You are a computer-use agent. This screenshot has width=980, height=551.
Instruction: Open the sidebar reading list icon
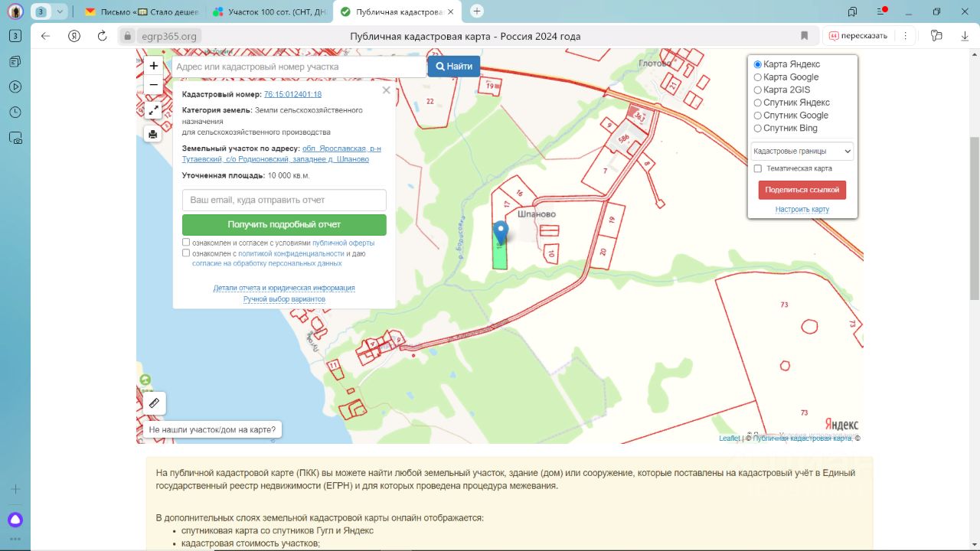tap(15, 61)
